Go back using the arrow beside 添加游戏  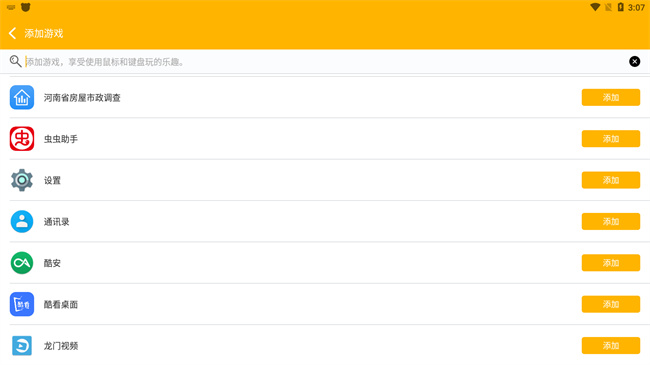[12, 33]
